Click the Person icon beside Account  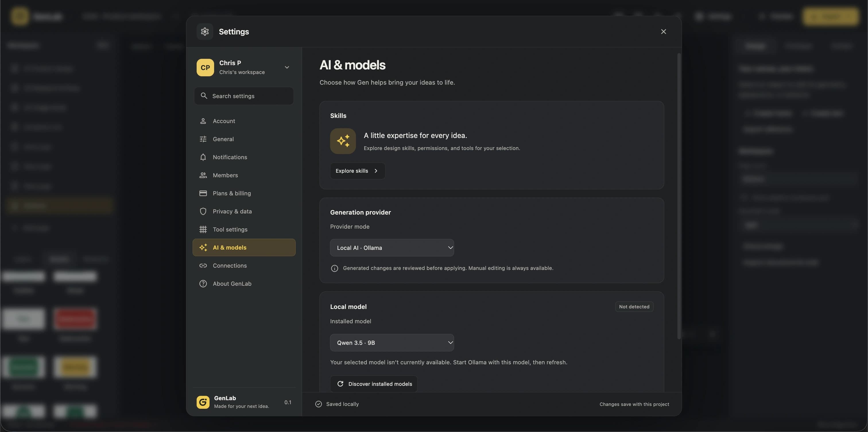[x=203, y=121]
